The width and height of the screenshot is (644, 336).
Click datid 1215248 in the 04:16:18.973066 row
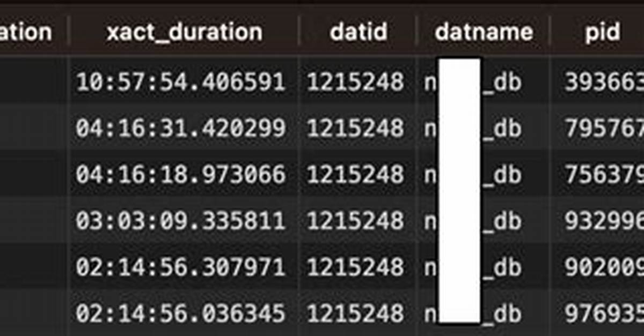[x=355, y=175]
